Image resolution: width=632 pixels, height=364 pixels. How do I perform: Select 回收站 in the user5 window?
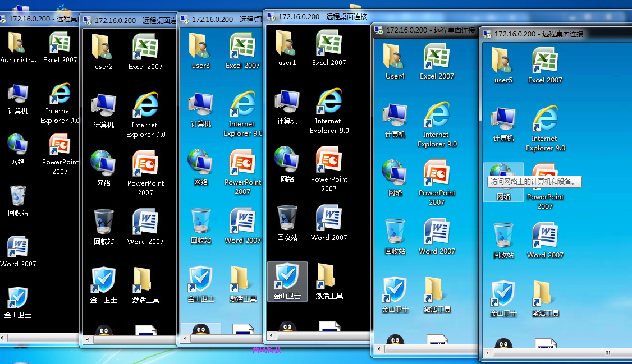[x=503, y=241]
